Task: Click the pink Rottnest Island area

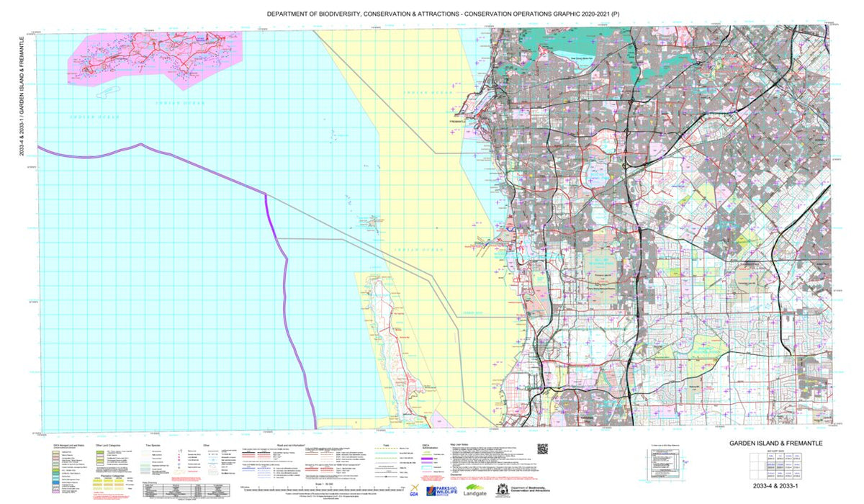Action: 155,56
